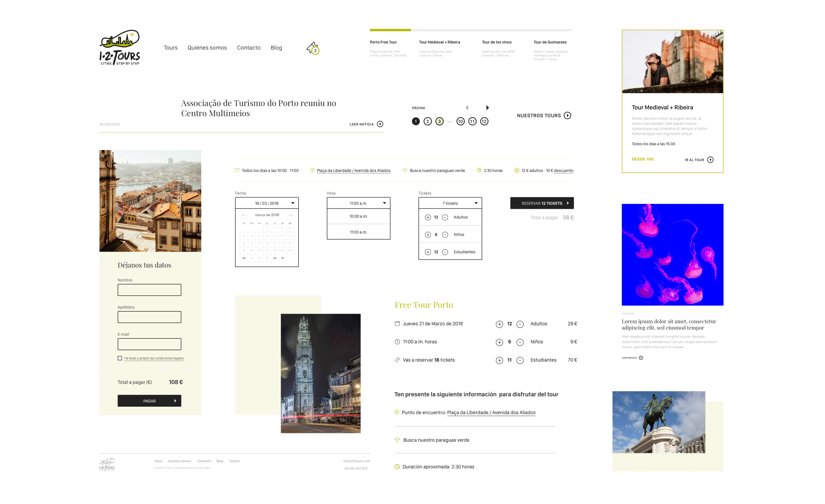Go to next month in calendar
The height and width of the screenshot is (504, 825).
tap(290, 215)
